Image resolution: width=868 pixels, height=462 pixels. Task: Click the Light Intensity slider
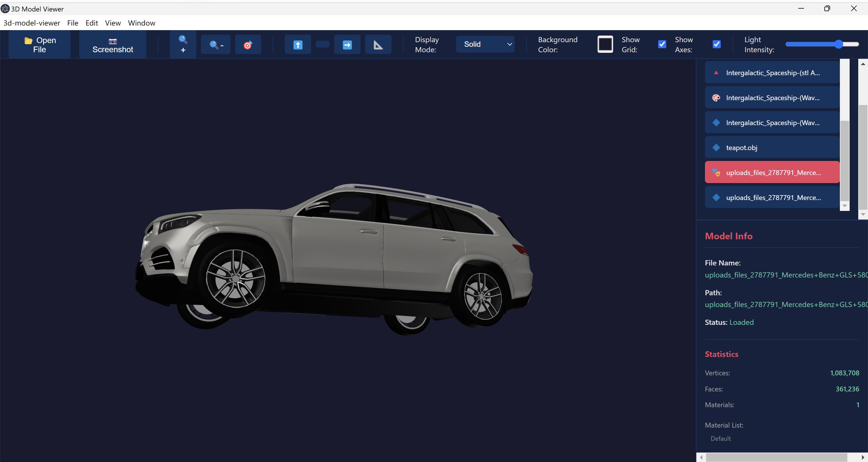pos(822,44)
